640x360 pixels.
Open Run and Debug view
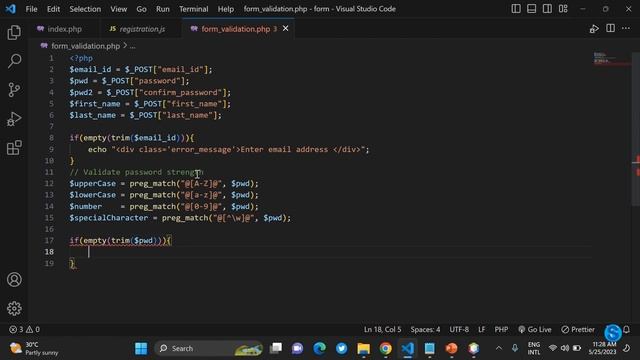tap(14, 119)
